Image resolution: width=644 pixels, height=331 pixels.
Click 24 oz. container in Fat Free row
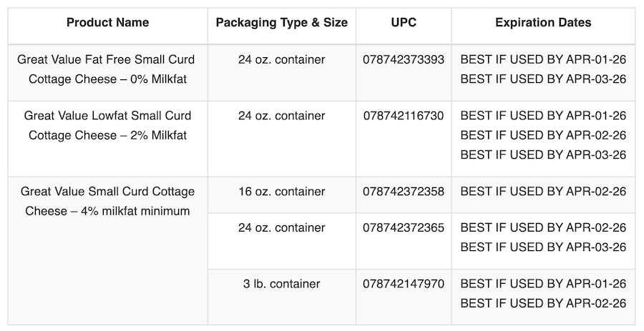tap(281, 60)
